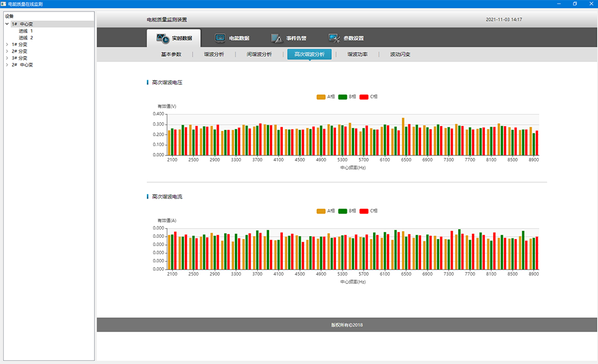
Task: Toggle A相 series in the 高次谐波电压 legend
Action: click(x=326, y=96)
